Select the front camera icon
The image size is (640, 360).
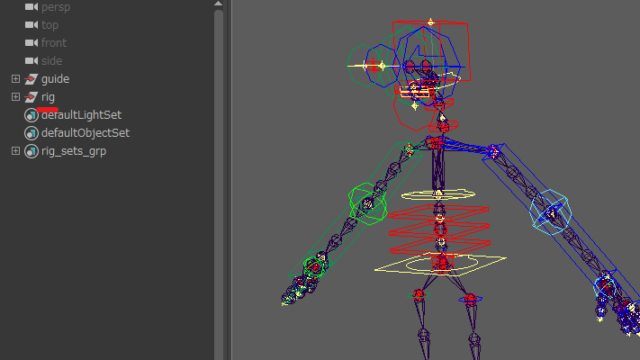coord(31,43)
